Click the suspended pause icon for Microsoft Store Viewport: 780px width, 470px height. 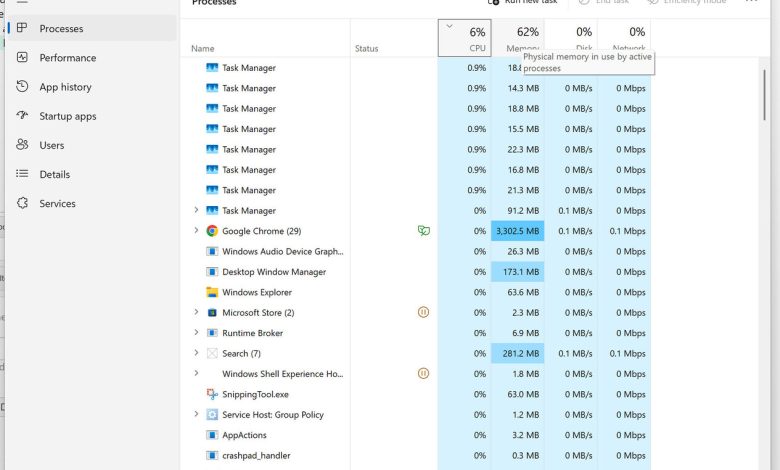tap(424, 312)
